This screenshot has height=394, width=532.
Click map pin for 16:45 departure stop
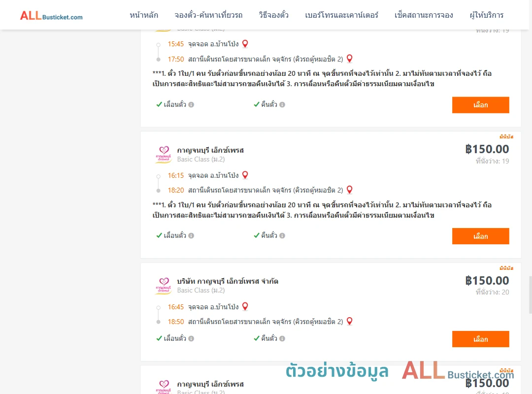point(245,306)
